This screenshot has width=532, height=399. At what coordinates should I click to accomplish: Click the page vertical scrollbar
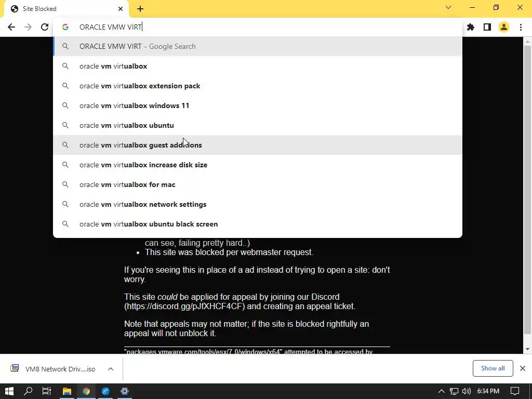[x=527, y=190]
